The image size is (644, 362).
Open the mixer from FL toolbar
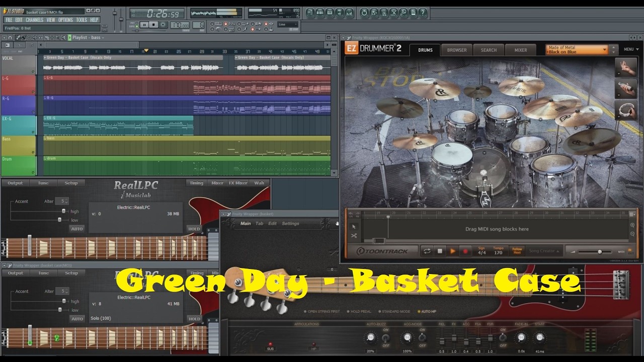349,13
